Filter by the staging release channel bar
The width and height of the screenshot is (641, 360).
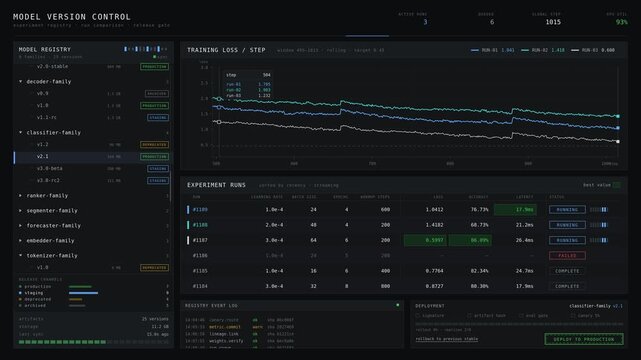(83, 293)
